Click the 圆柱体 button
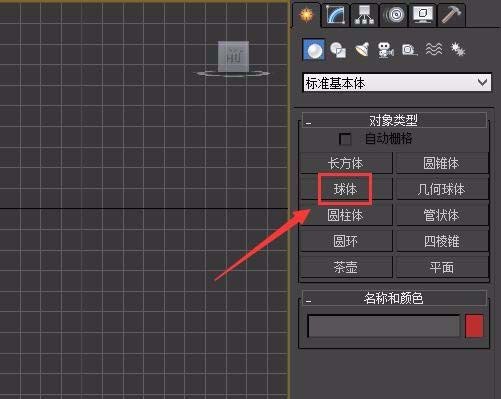Image resolution: width=501 pixels, height=399 pixels. pyautogui.click(x=346, y=215)
